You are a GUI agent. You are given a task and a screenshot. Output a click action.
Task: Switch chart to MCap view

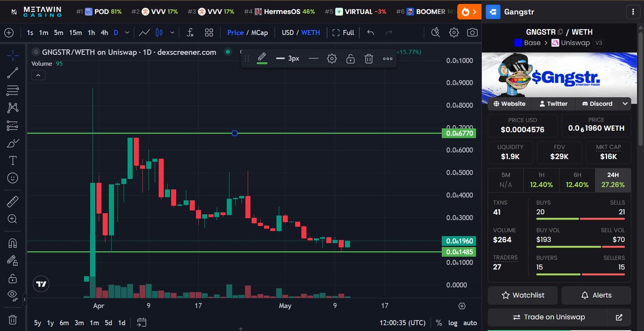coord(260,32)
